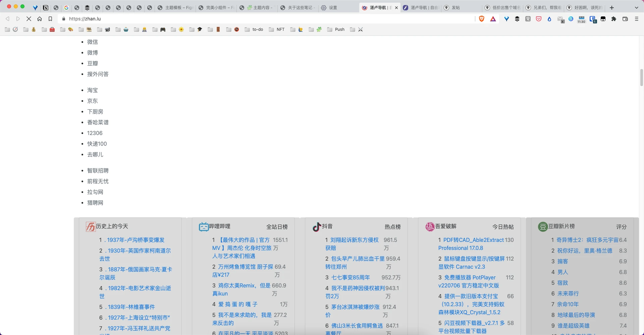Stop loading the page with X button

coord(29,19)
